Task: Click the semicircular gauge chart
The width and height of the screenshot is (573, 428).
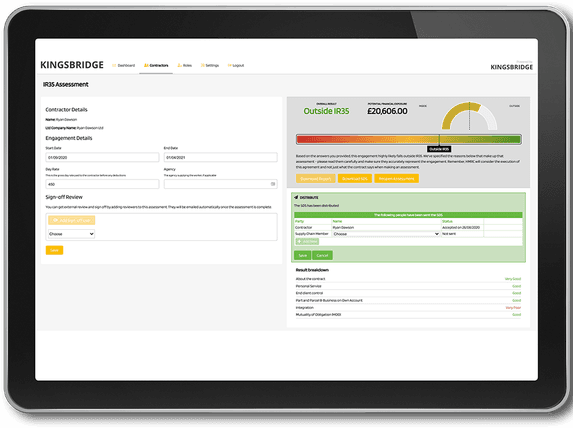Action: coord(469,116)
